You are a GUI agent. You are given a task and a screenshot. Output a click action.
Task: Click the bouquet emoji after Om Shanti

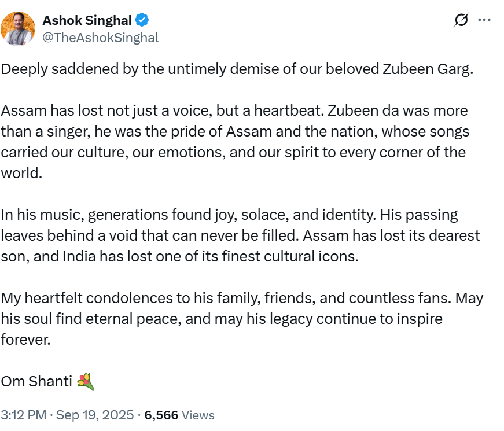click(x=85, y=381)
